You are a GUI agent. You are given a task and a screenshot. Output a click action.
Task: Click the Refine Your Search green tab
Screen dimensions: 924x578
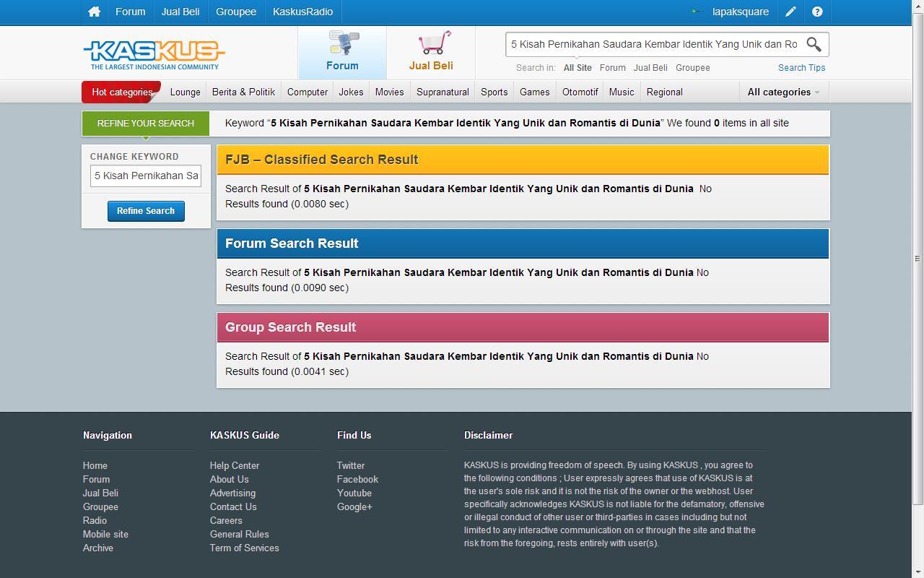point(145,124)
